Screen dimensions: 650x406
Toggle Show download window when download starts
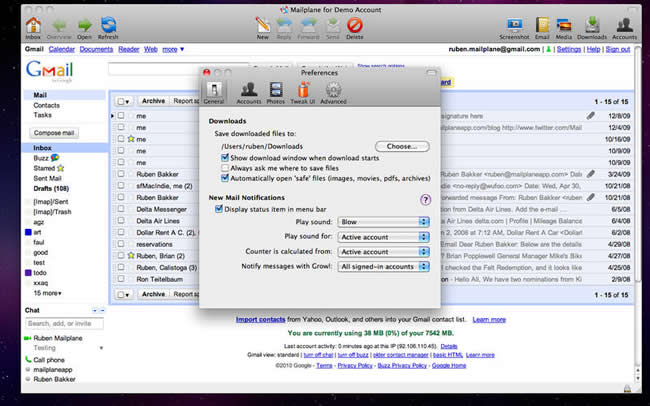pyautogui.click(x=225, y=158)
